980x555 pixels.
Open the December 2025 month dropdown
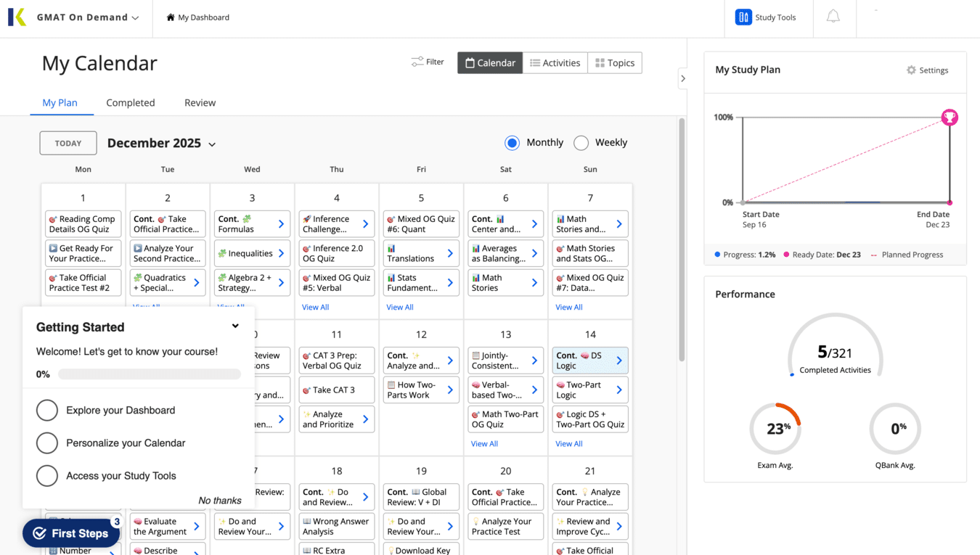pos(212,144)
